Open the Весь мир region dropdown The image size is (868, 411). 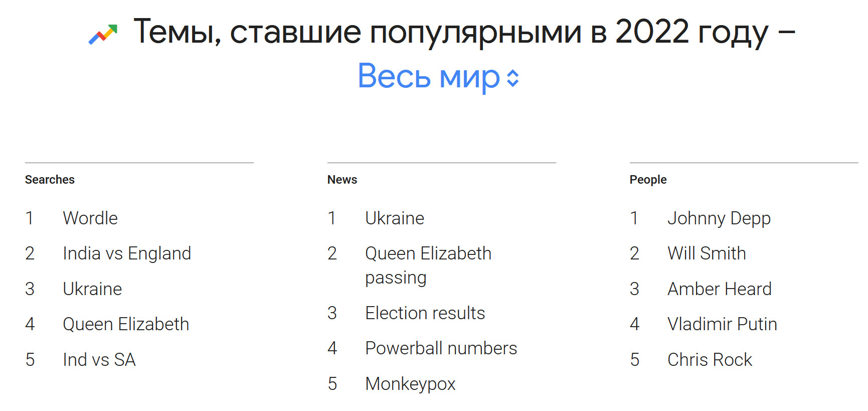click(429, 77)
